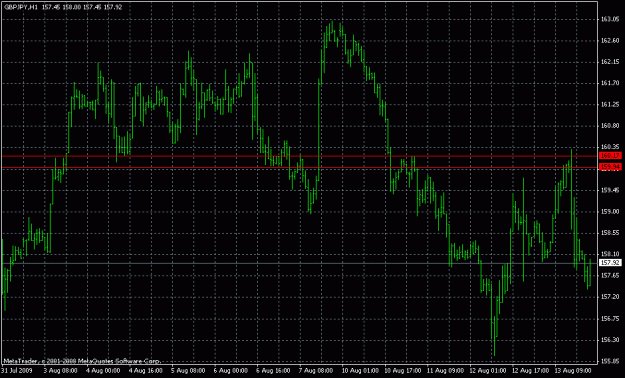Click the 163.05 price axis label

point(610,19)
